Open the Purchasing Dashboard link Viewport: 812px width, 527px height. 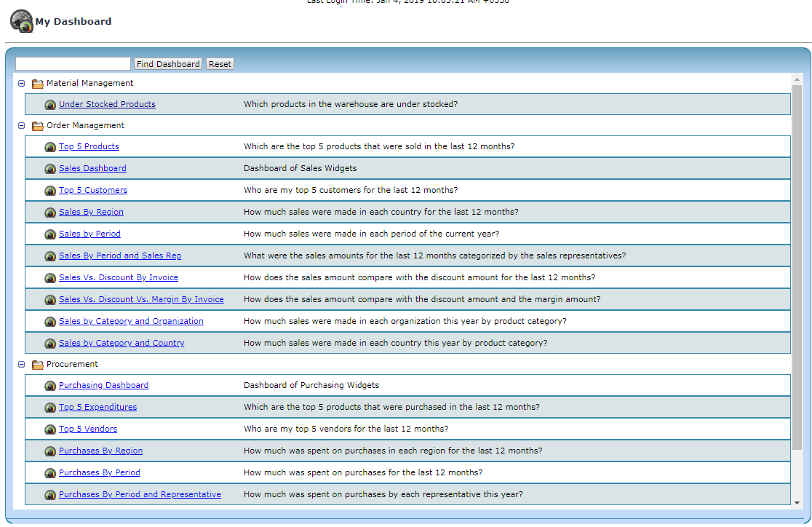tap(103, 385)
